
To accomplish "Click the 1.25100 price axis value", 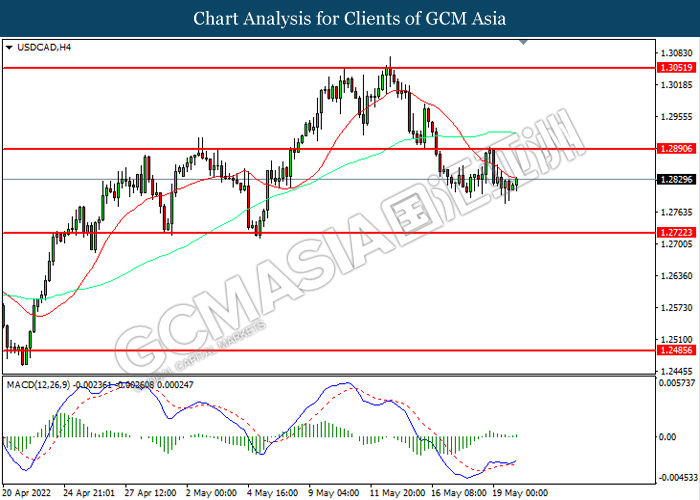I will tap(676, 340).
